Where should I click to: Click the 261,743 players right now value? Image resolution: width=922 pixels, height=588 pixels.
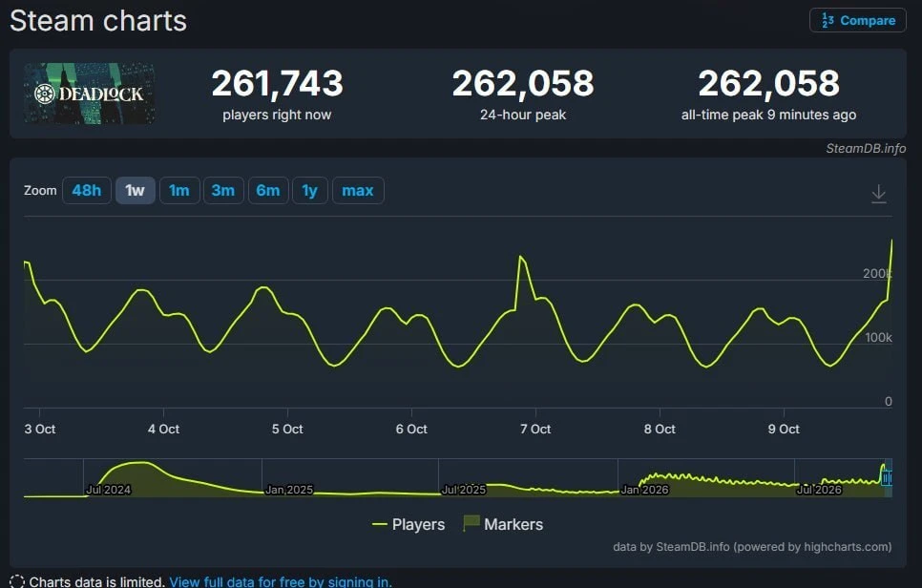(277, 83)
